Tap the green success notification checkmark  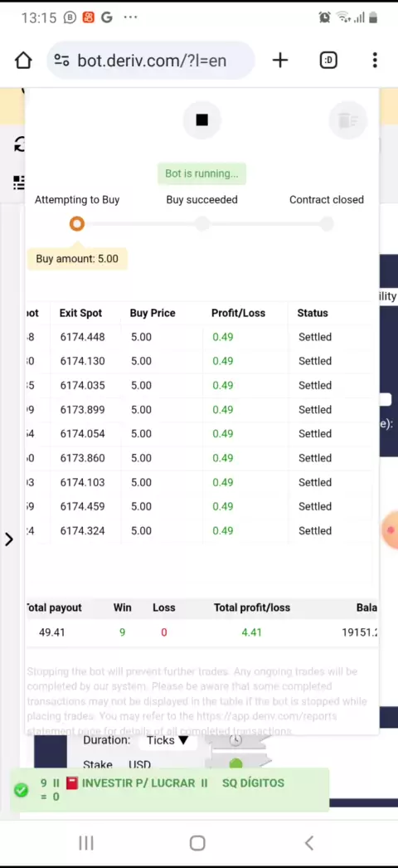tap(21, 790)
